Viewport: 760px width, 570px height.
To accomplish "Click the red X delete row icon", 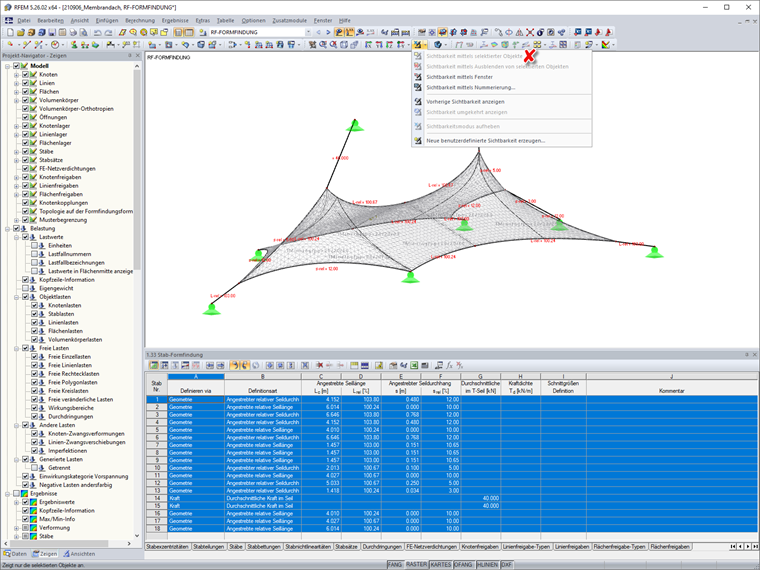I will tap(319, 365).
